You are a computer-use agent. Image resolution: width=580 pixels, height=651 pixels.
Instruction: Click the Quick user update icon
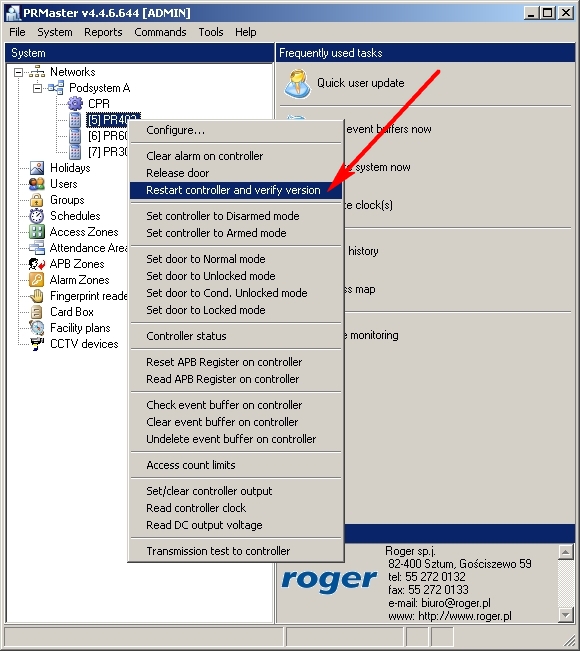pos(298,83)
